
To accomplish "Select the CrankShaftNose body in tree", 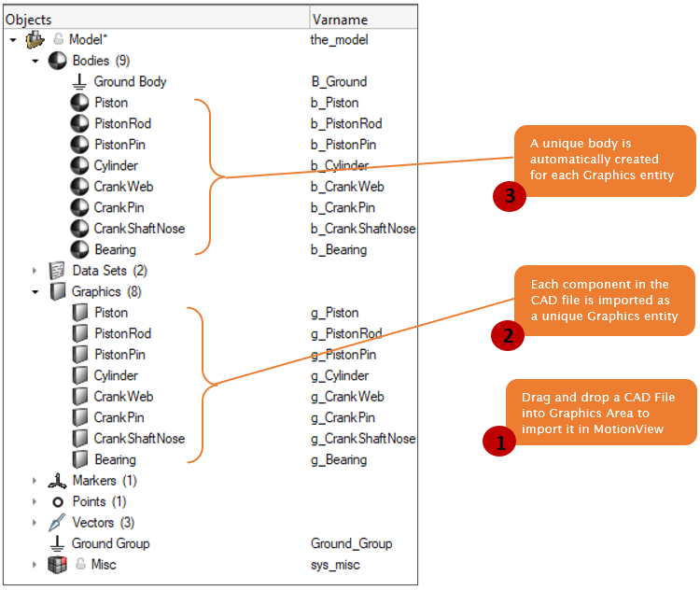I will click(139, 229).
